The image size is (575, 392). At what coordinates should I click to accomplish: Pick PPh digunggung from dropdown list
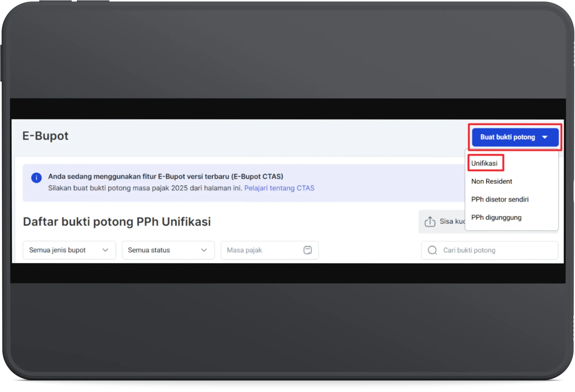pyautogui.click(x=496, y=217)
